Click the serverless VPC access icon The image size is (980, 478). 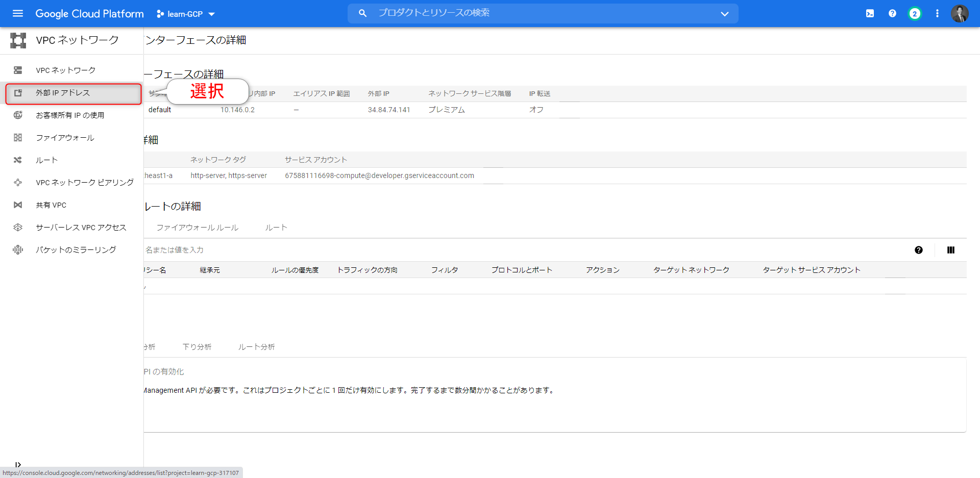point(18,228)
